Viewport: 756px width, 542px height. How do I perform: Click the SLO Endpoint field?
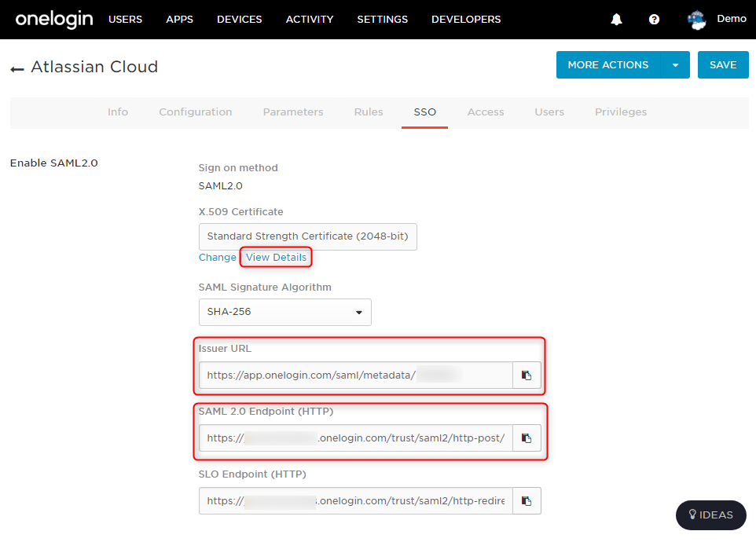click(356, 501)
